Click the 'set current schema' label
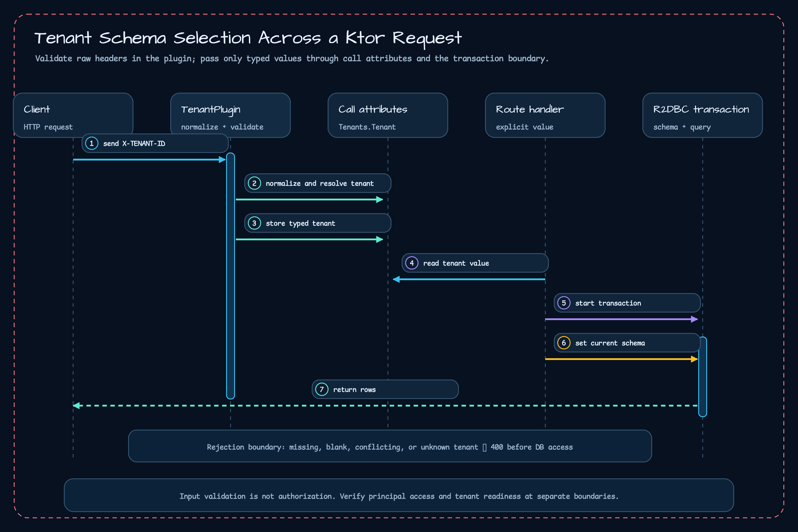This screenshot has height=532, width=798. (610, 343)
